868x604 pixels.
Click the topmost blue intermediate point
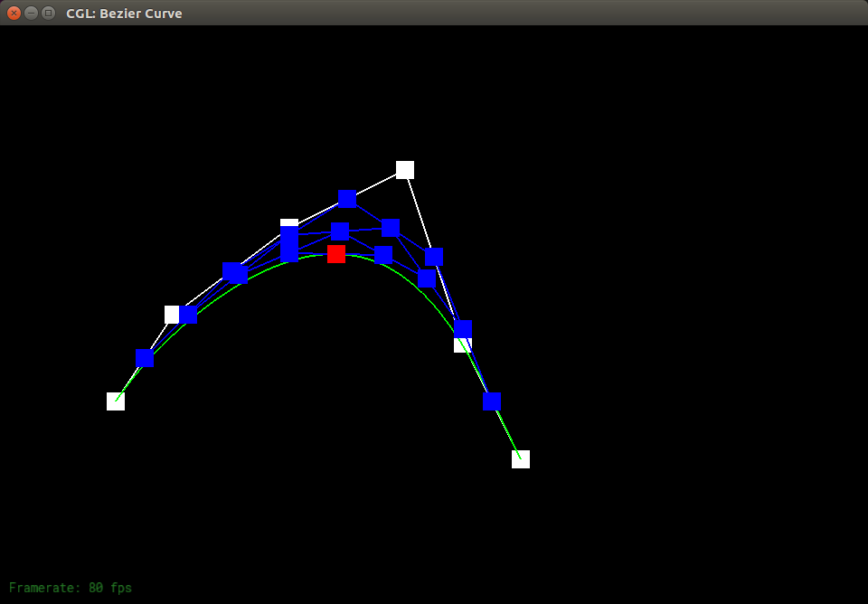point(347,199)
